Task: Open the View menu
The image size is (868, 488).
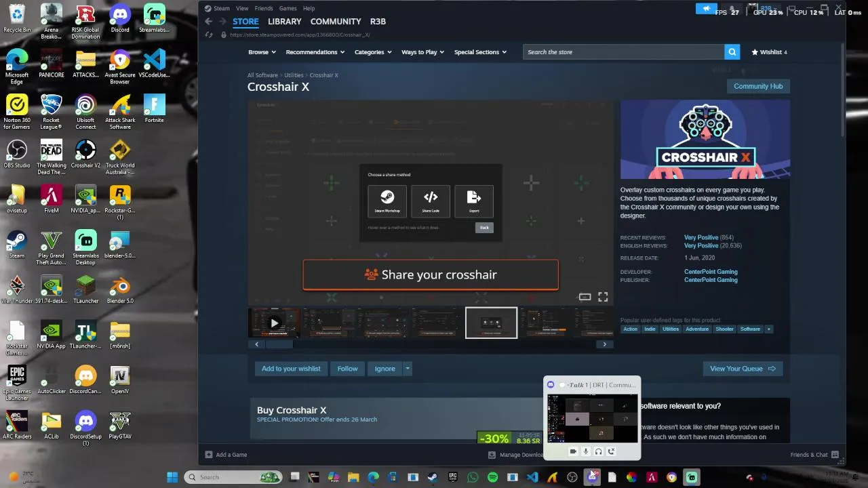Action: click(x=241, y=8)
